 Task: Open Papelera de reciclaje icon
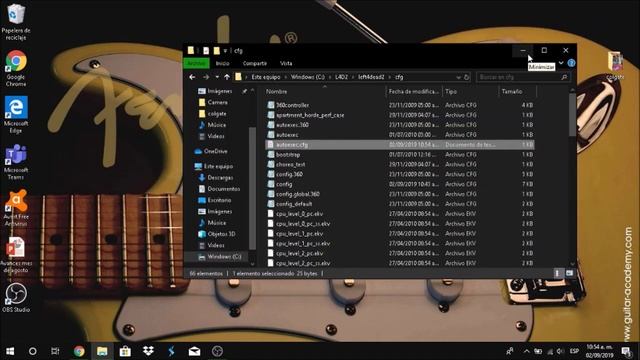16,21
